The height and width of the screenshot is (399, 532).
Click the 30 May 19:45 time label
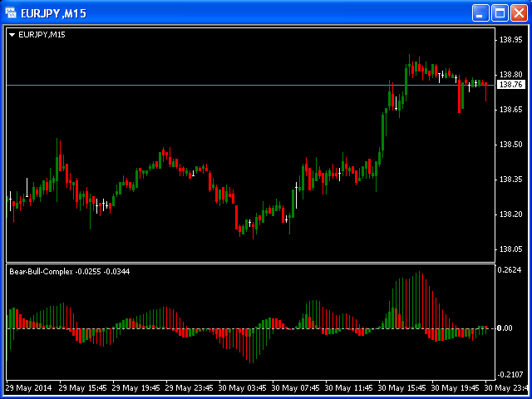[456, 387]
